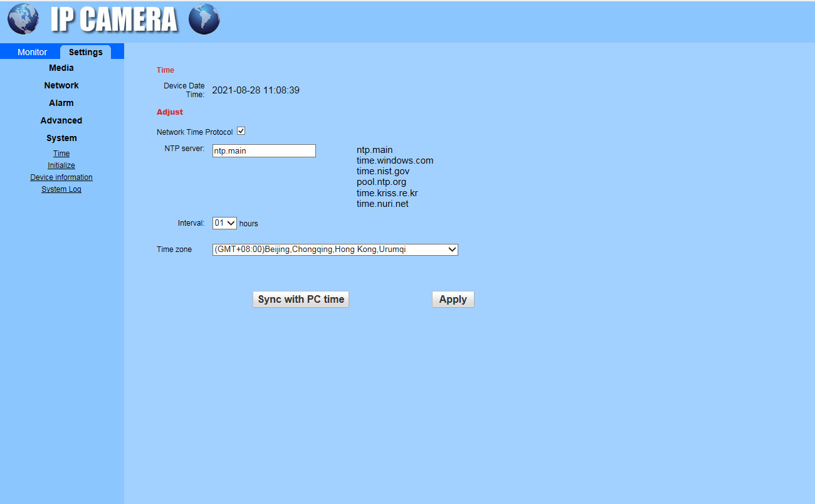Open the System settings menu
Screen dimensions: 815x504
[61, 138]
